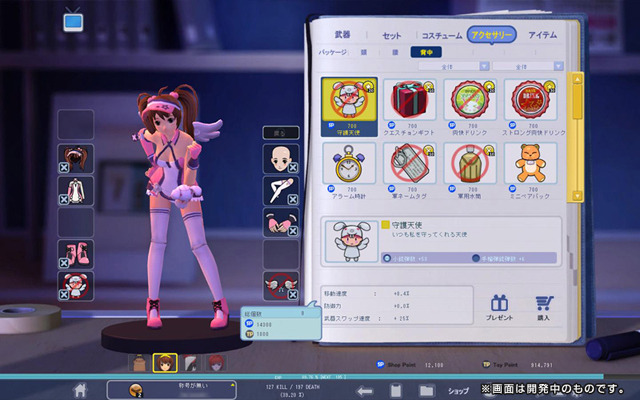Click the ストロング爽快ドリンク bottle cap item
The width and height of the screenshot is (640, 400).
(531, 107)
